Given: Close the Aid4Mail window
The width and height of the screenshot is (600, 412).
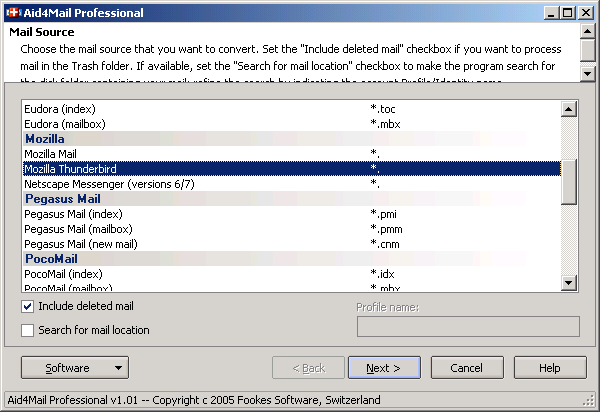Looking at the screenshot, I should [x=585, y=13].
